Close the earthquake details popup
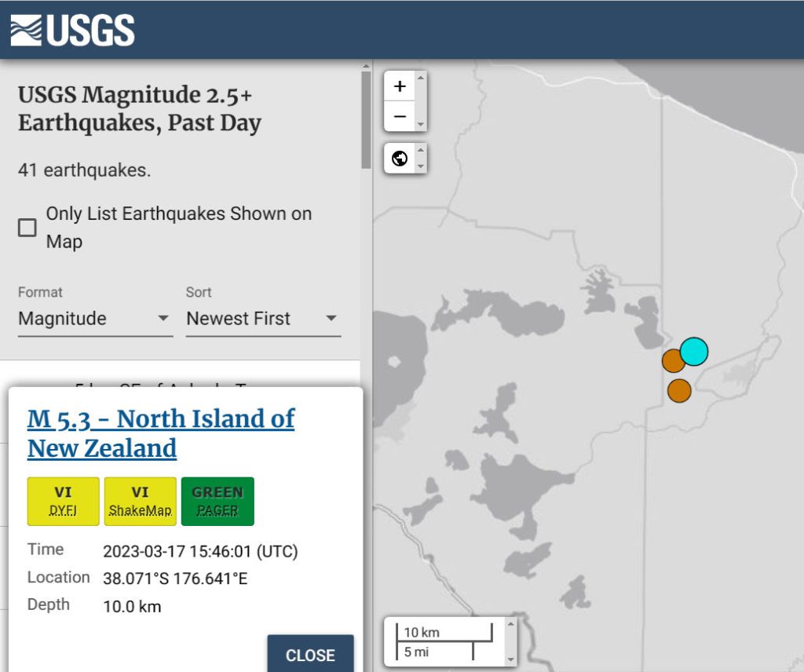This screenshot has width=804, height=672. [310, 655]
